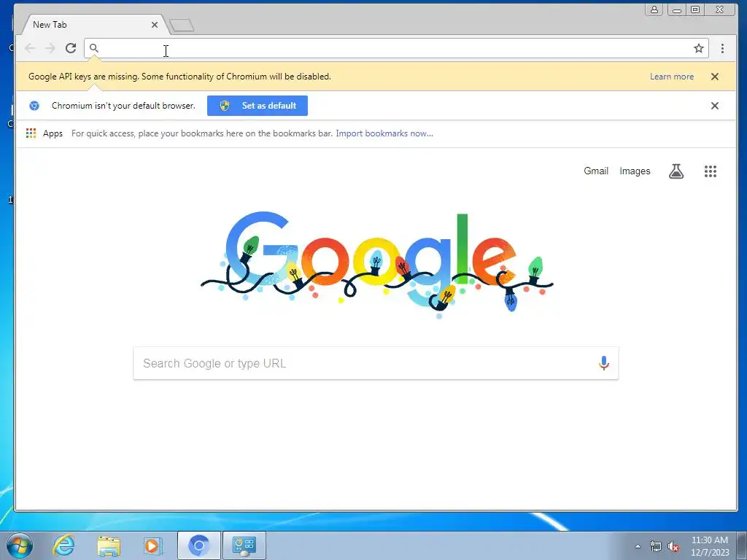This screenshot has width=747, height=560.
Task: Click the Chromium taskbar button
Action: (199, 545)
